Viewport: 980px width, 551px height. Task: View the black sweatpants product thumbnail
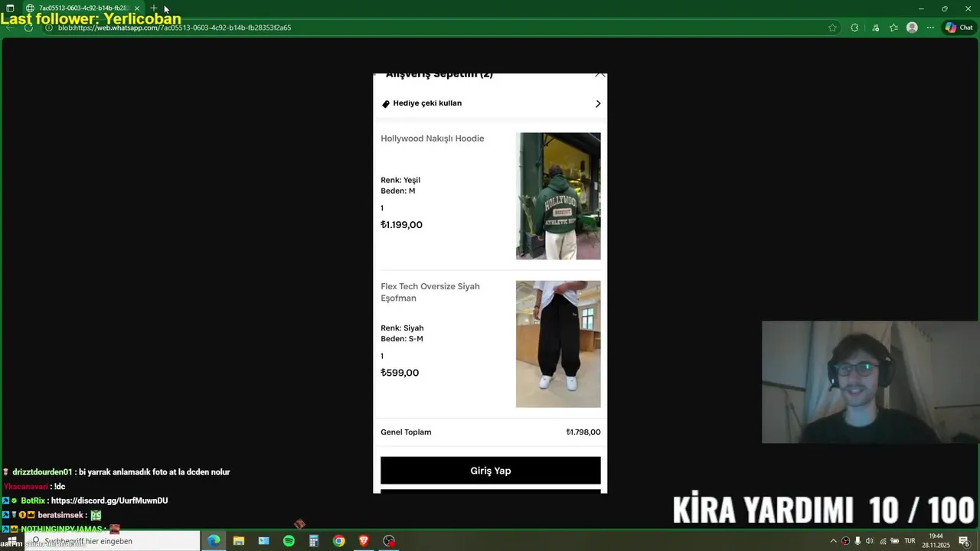[x=558, y=344]
